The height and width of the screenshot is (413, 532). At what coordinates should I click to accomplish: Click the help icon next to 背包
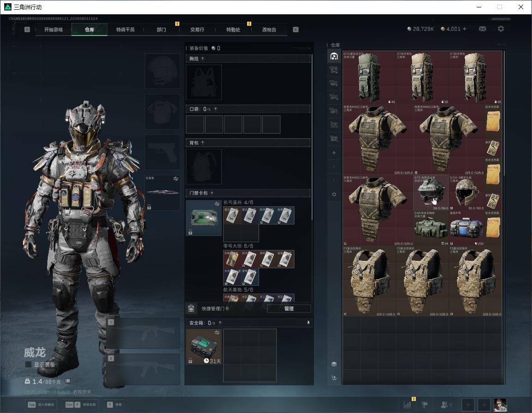point(202,143)
